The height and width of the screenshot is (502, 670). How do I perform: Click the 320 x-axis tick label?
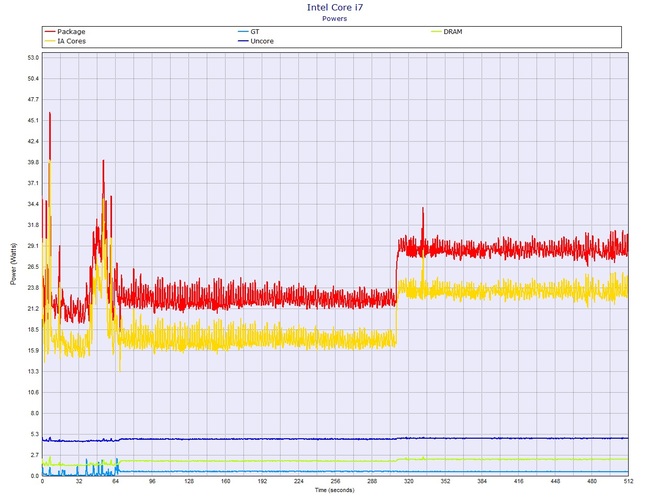point(408,481)
